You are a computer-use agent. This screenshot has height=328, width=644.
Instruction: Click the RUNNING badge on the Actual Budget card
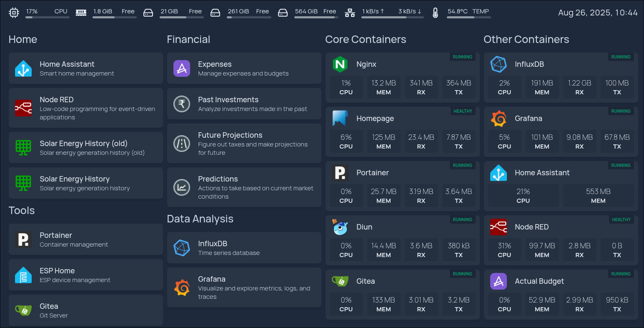coord(621,274)
